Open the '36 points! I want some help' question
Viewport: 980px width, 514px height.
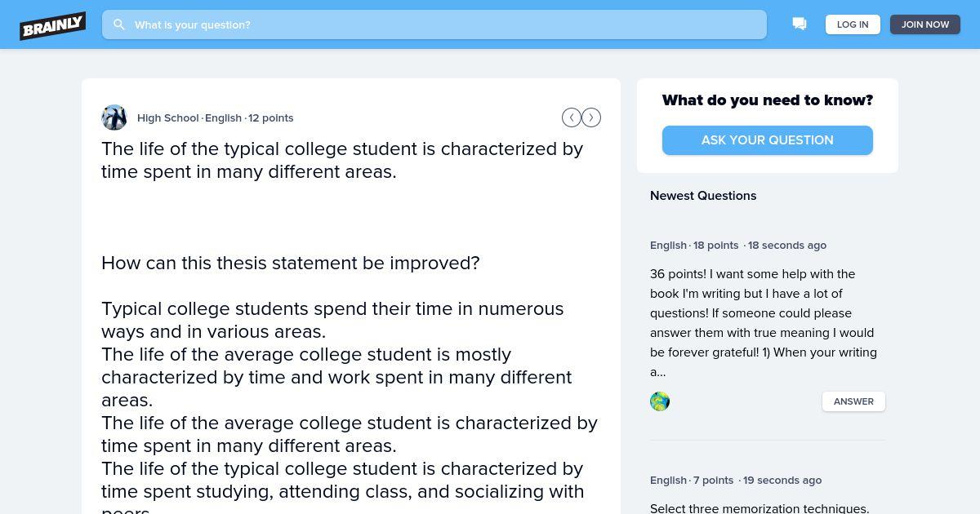(x=764, y=323)
